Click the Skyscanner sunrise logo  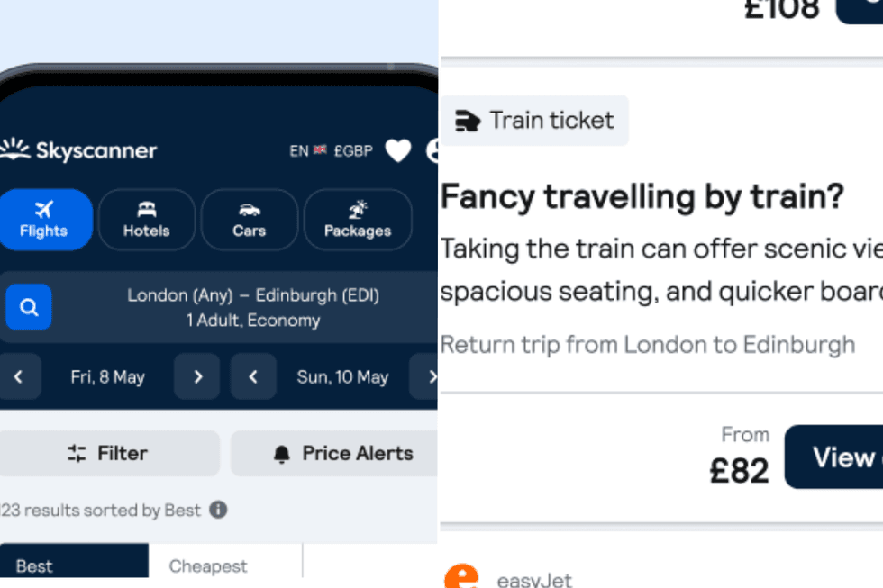click(15, 149)
